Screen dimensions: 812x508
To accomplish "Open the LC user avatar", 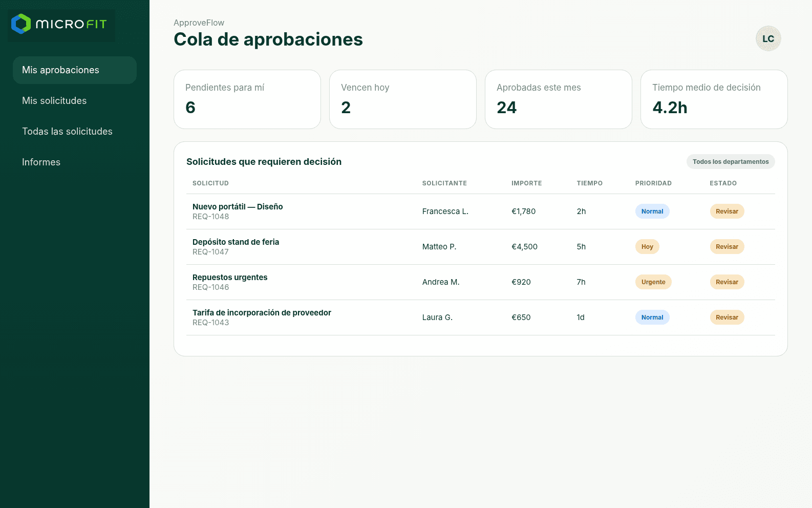I will click(768, 38).
